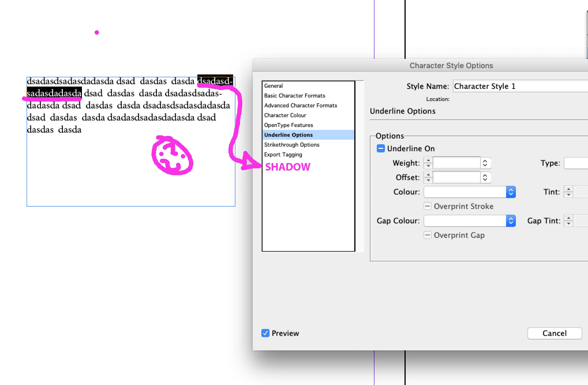Decrease Gap Tint with down arrow
The width and height of the screenshot is (588, 385).
568,223
